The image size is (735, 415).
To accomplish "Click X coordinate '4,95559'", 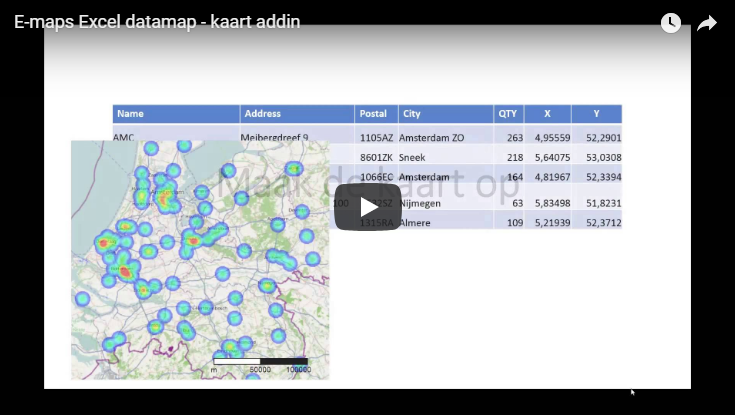I will [x=552, y=138].
